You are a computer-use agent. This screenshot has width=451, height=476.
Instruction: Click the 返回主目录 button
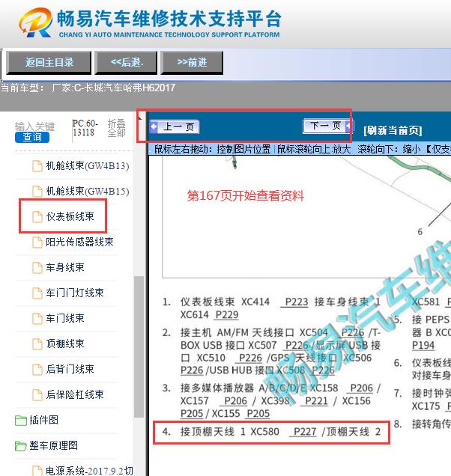49,63
